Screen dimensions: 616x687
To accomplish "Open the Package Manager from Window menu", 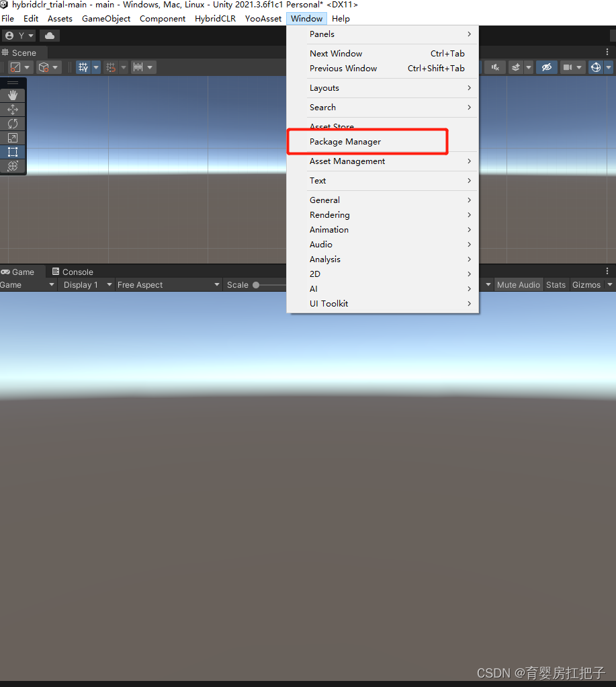I will (x=344, y=142).
